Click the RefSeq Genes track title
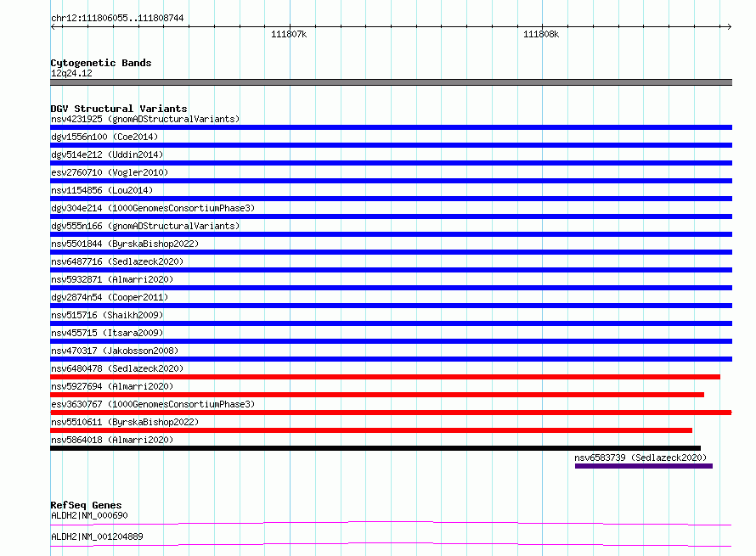Screen dimensions: 756x556 pyautogui.click(x=87, y=505)
